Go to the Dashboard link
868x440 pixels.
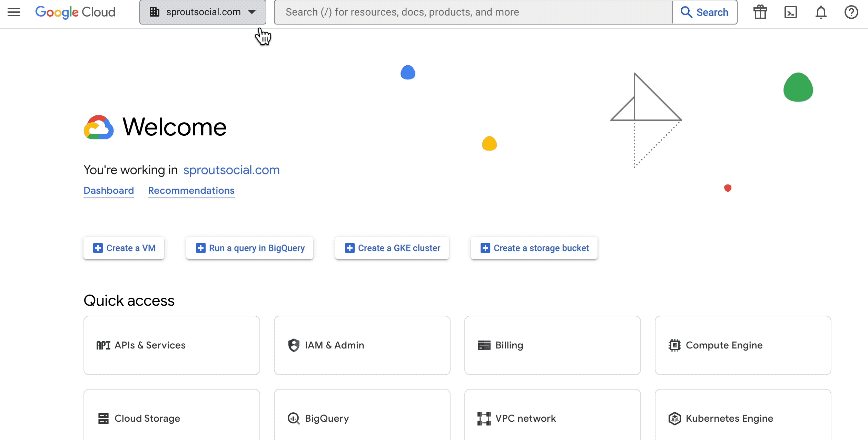point(109,191)
